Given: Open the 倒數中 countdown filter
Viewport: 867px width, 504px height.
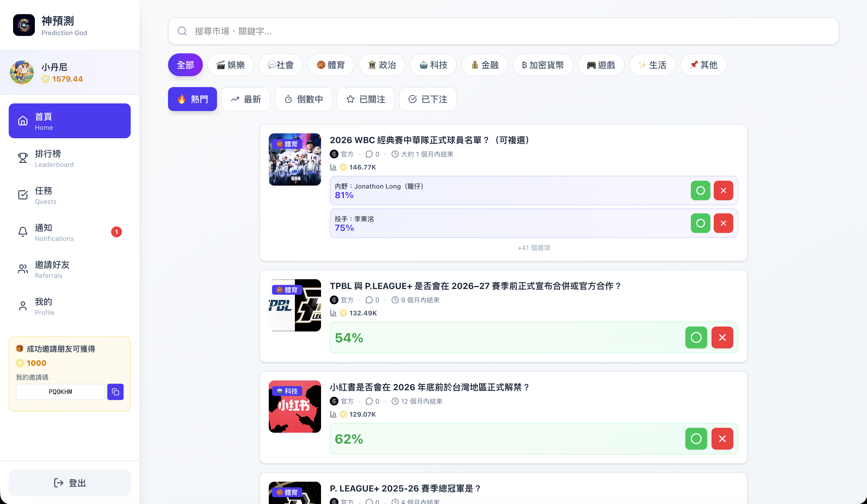Looking at the screenshot, I should coord(303,99).
